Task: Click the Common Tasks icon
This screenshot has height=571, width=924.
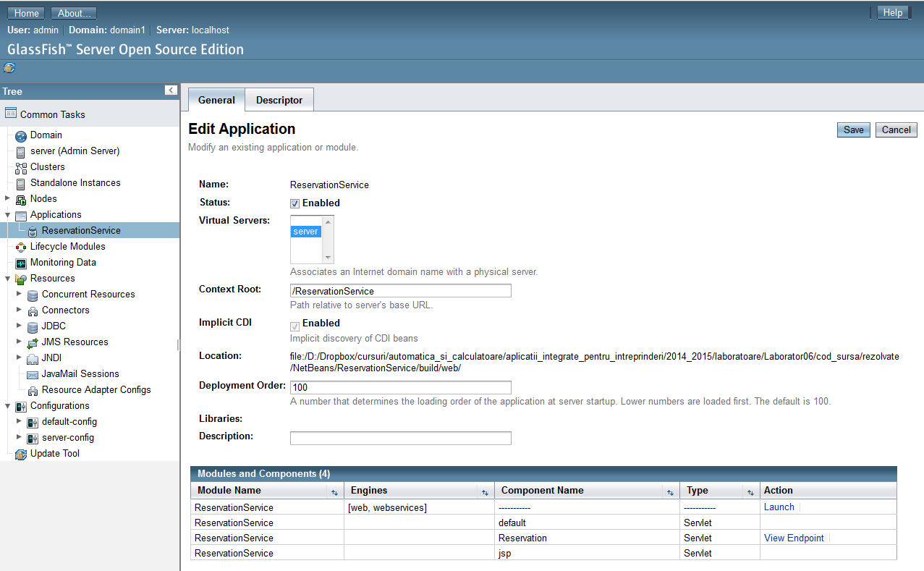Action: [x=11, y=114]
